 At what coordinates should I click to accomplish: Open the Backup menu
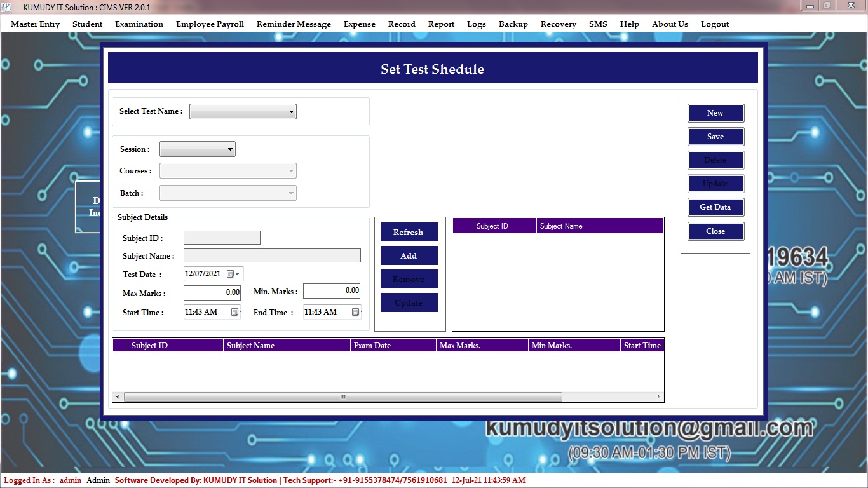513,24
